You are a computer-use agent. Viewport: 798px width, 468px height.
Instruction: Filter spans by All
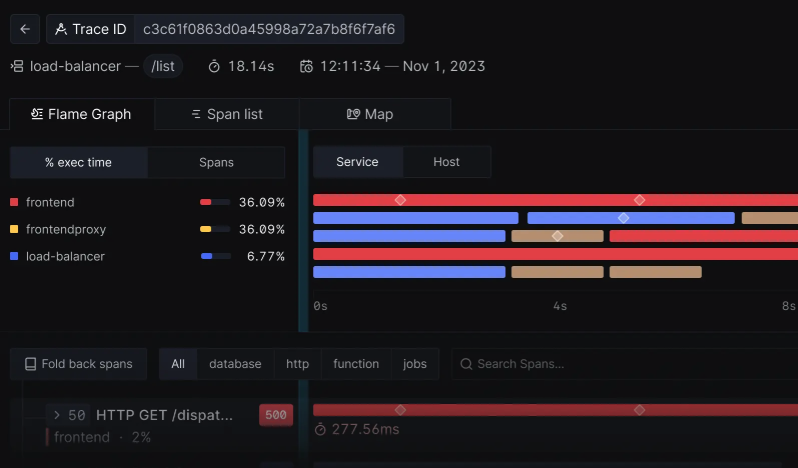tap(178, 364)
